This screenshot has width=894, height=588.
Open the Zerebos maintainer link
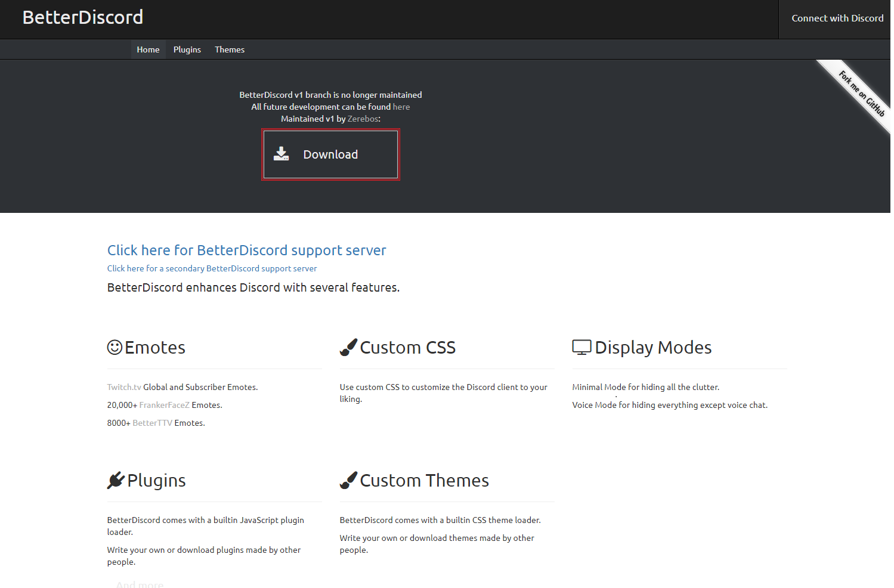tap(363, 119)
